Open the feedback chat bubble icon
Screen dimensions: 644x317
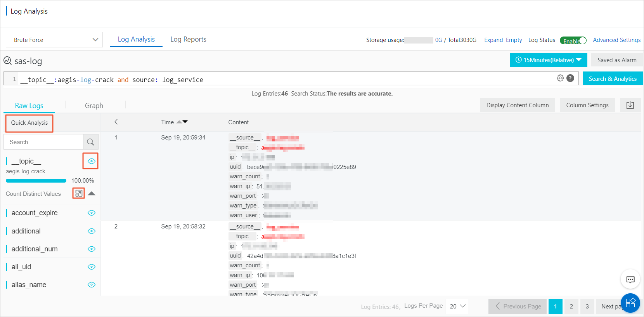[x=630, y=279]
